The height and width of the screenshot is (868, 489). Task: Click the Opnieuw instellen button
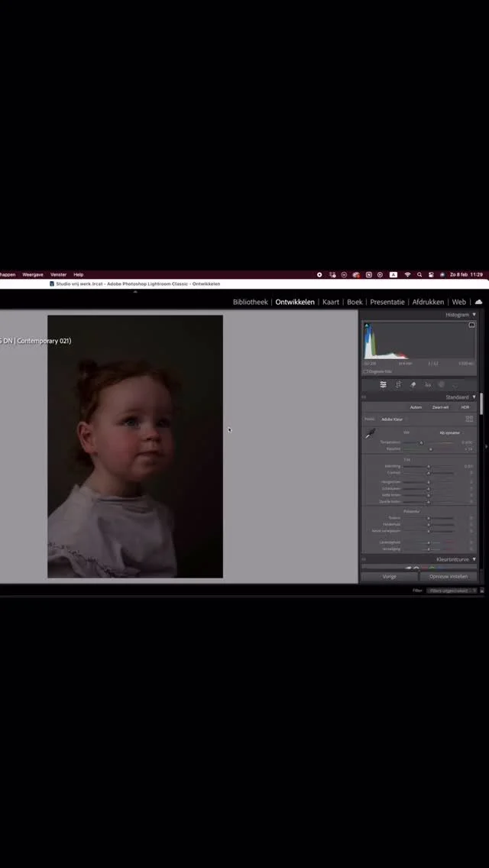[449, 576]
